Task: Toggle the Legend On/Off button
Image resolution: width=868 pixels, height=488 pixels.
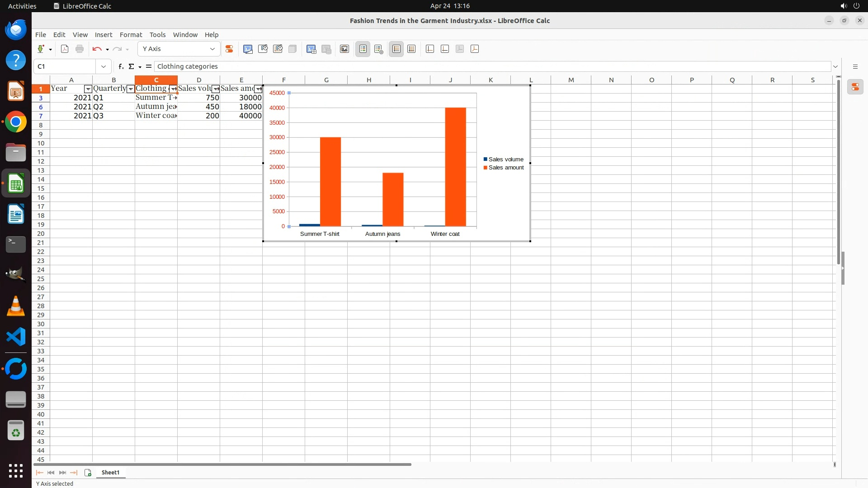Action: tap(363, 49)
